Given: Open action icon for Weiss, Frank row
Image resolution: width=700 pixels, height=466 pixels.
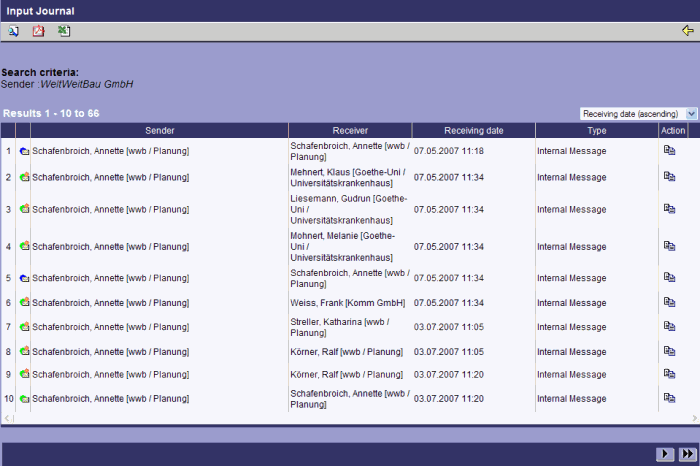Looking at the screenshot, I should 670,302.
